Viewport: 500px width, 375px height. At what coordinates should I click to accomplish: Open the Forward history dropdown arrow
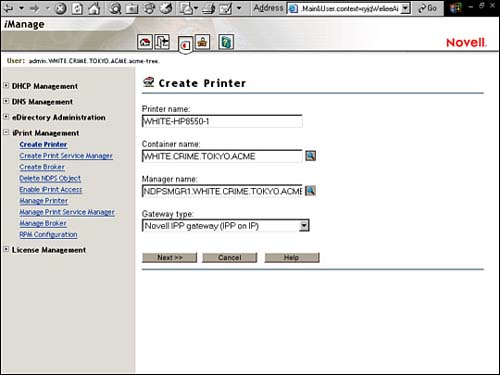pos(48,8)
